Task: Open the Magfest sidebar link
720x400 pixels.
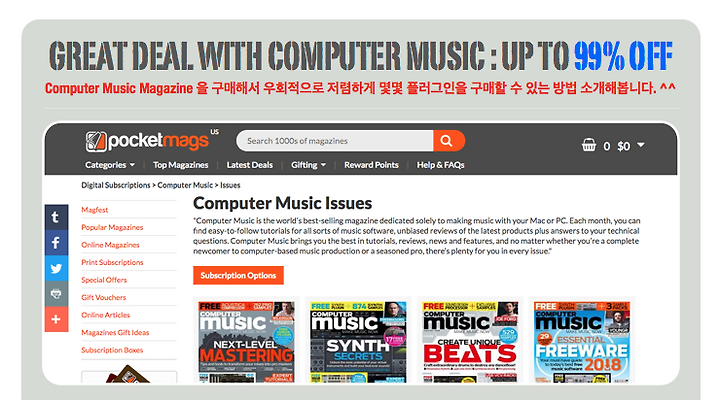Action: 95,210
